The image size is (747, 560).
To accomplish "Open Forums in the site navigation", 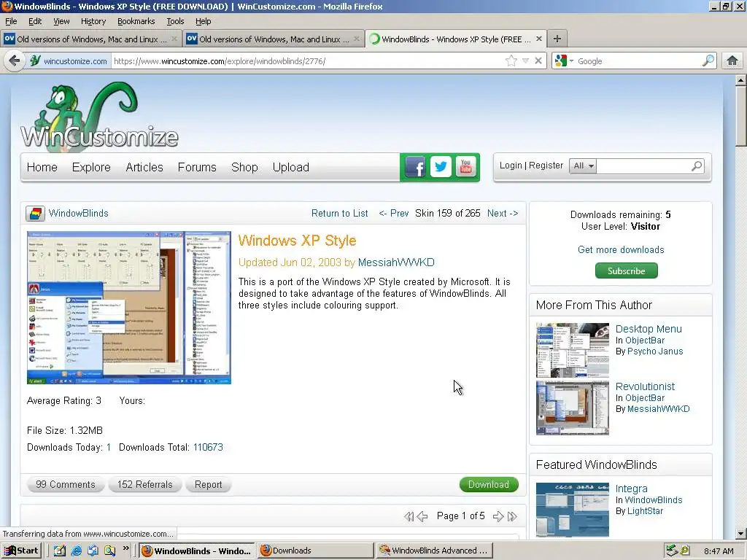I will click(197, 167).
